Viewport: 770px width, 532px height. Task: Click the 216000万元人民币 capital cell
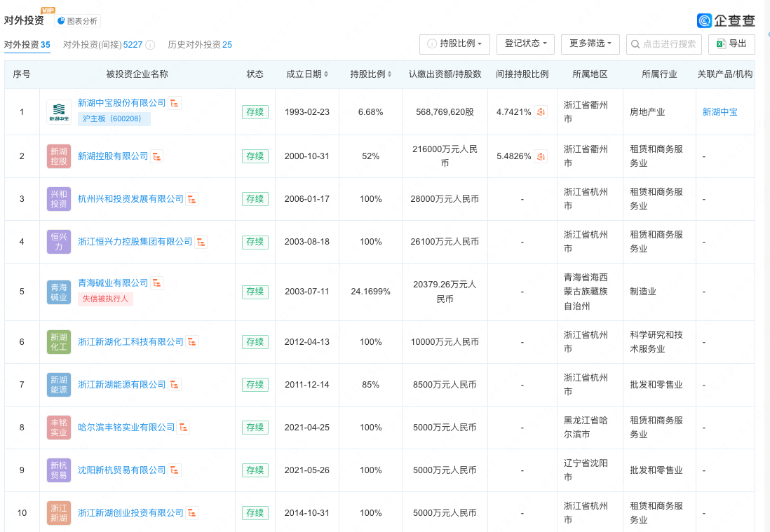pyautogui.click(x=445, y=156)
